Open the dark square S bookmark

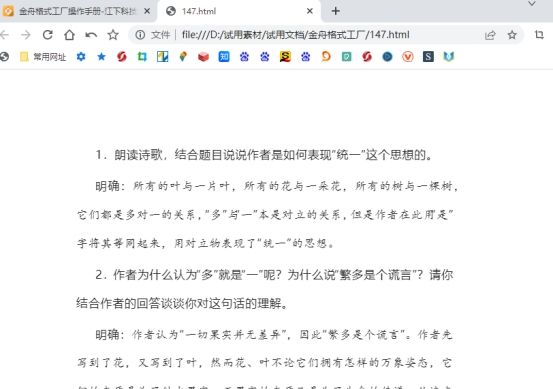pyautogui.click(x=428, y=56)
